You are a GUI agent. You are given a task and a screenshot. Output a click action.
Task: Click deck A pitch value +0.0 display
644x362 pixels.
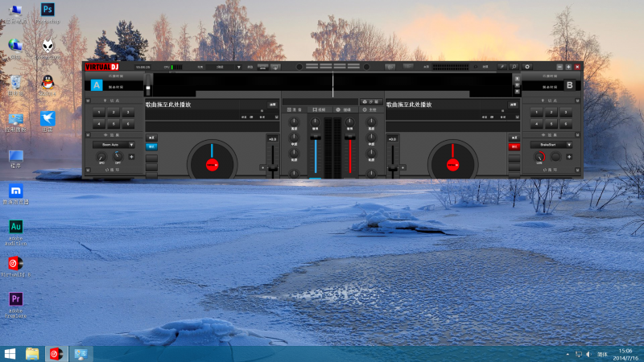(272, 139)
